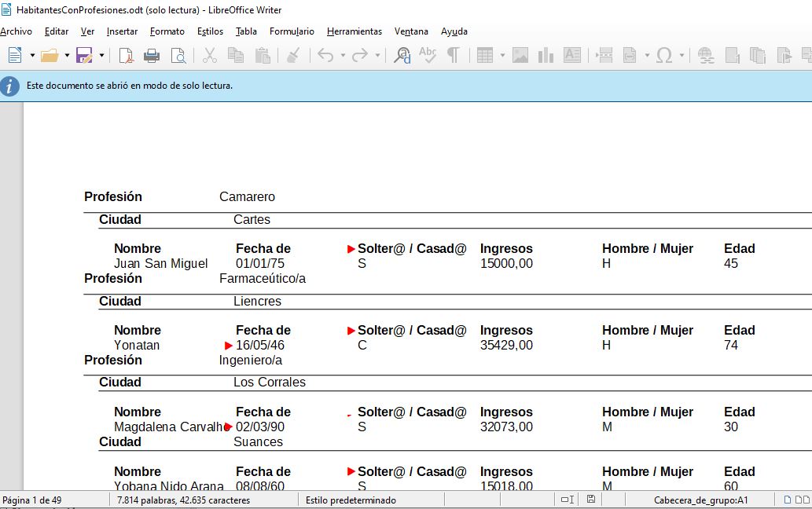Click the Find and Replace icon

click(402, 55)
